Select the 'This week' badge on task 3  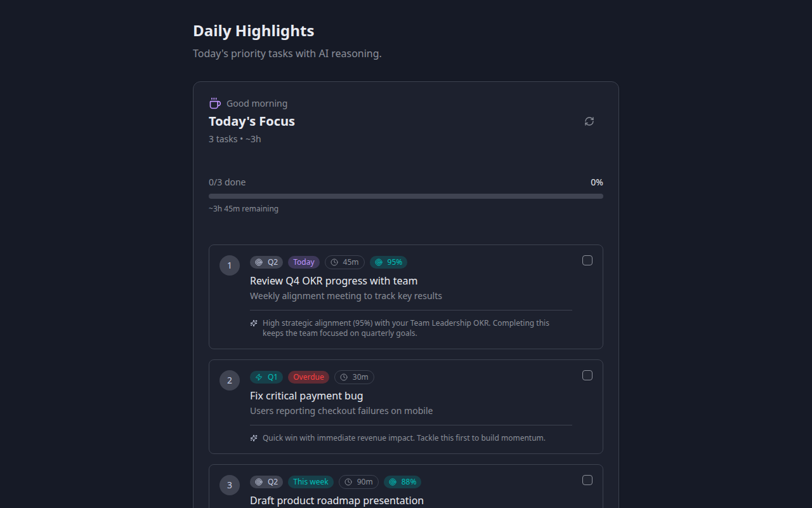point(310,481)
